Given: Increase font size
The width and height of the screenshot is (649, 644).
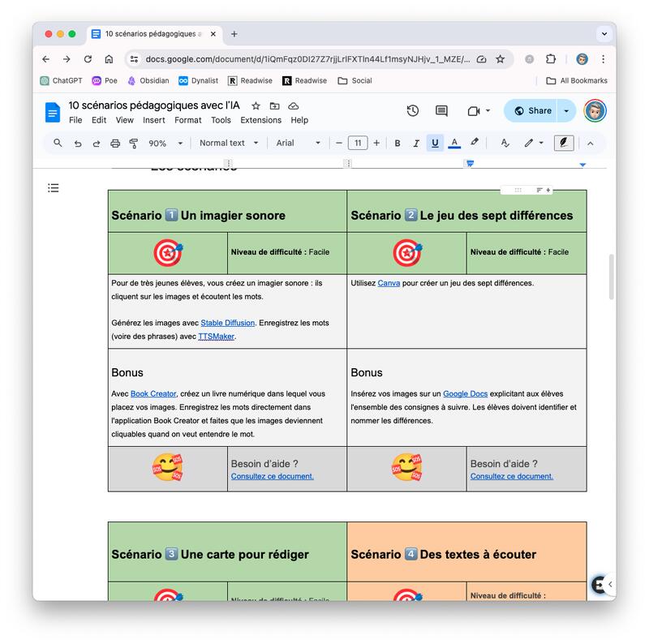Looking at the screenshot, I should coord(376,144).
